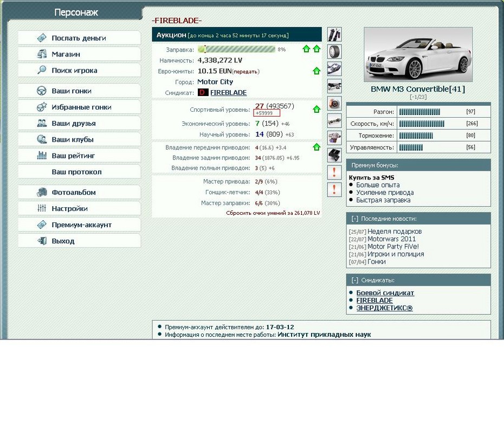Click the Разгон stat bar
Viewport: 504px width, 435px height.
[x=419, y=112]
